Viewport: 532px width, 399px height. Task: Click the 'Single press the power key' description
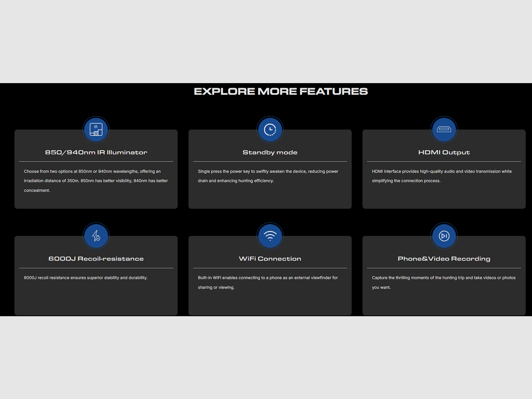268,176
